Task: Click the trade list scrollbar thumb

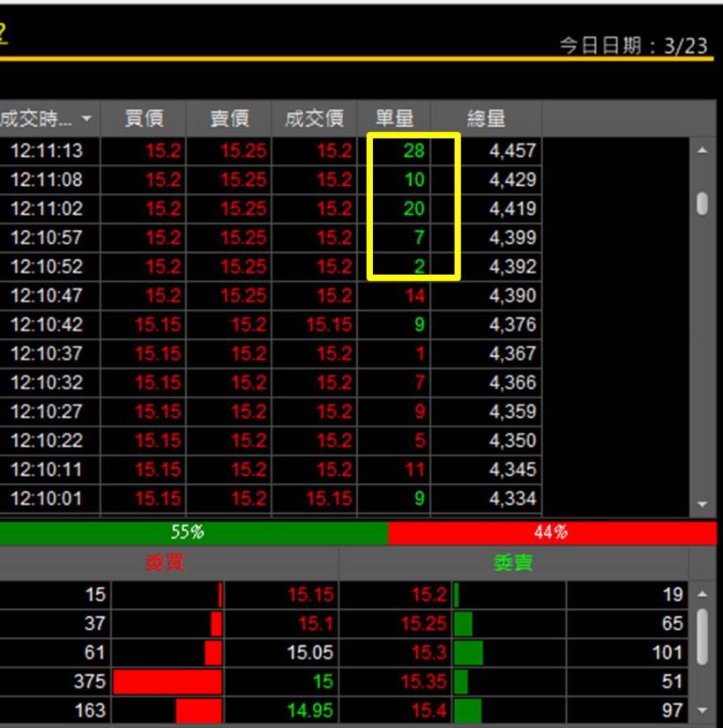Action: pyautogui.click(x=702, y=204)
